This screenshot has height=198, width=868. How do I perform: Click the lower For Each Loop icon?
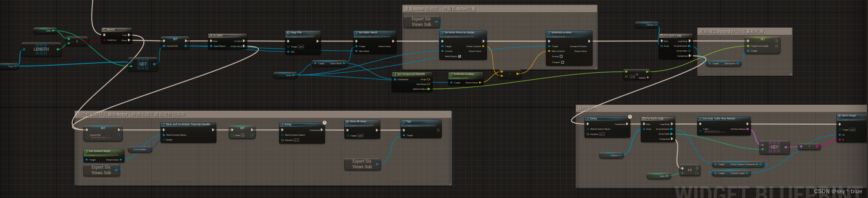click(x=644, y=119)
